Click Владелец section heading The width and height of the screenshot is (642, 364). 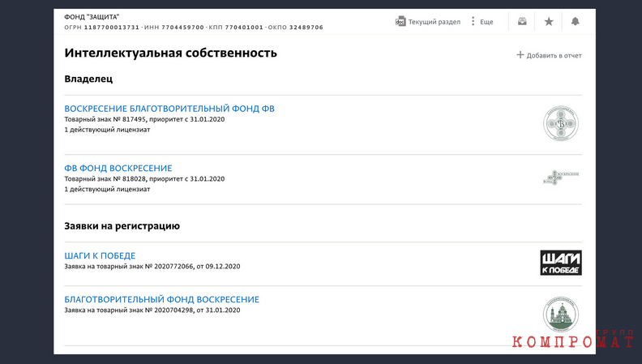pyautogui.click(x=88, y=79)
